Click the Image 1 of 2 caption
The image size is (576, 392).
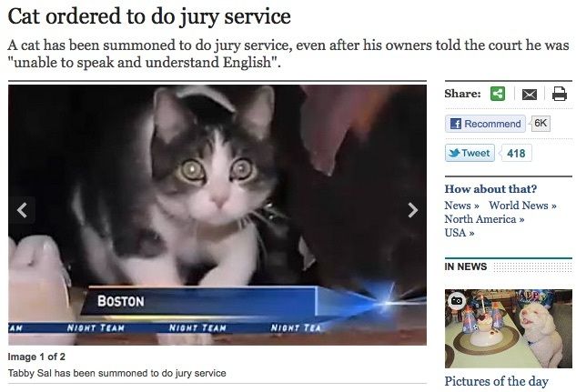[36, 357]
